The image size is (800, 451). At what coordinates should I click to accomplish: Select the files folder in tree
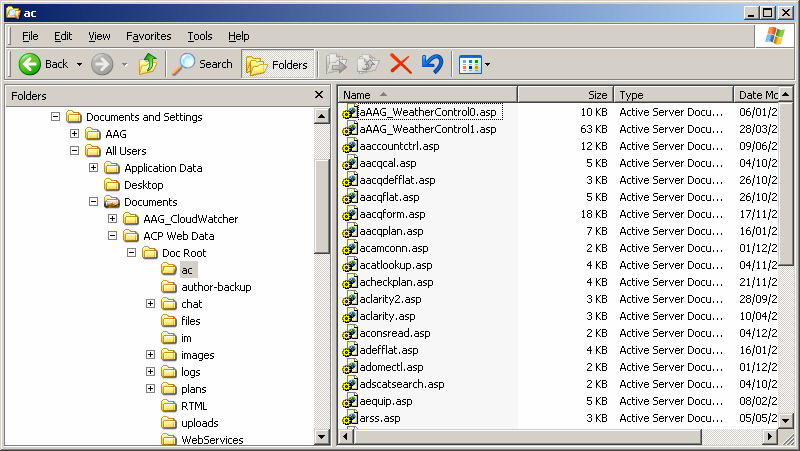coord(191,321)
